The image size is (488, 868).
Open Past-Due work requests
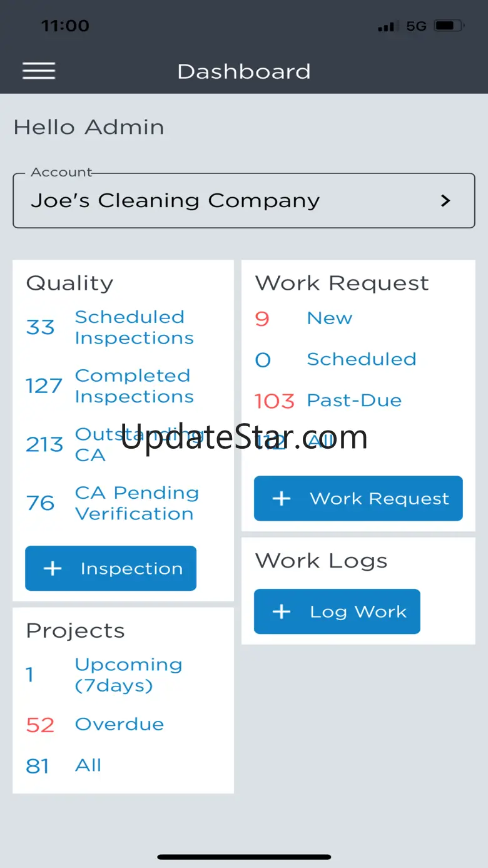click(354, 401)
